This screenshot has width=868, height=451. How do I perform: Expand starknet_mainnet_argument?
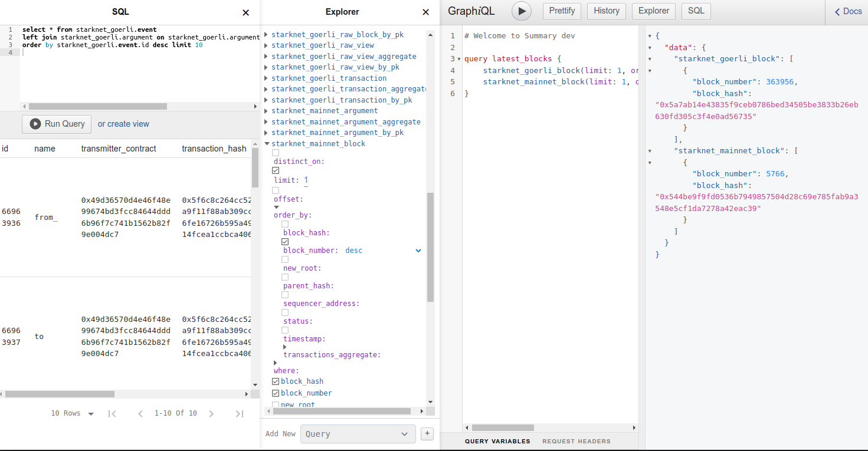267,111
